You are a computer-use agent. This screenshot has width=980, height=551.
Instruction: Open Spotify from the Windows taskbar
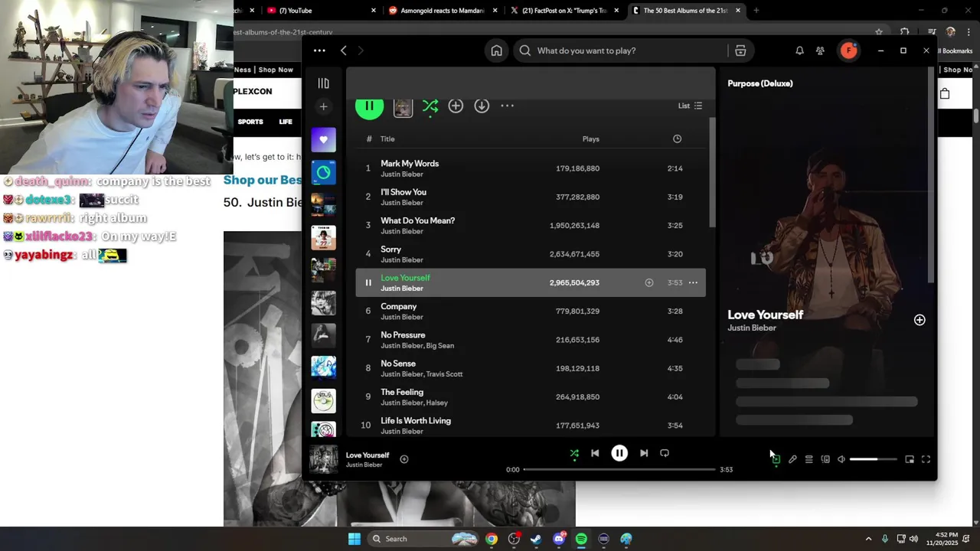[x=581, y=539]
